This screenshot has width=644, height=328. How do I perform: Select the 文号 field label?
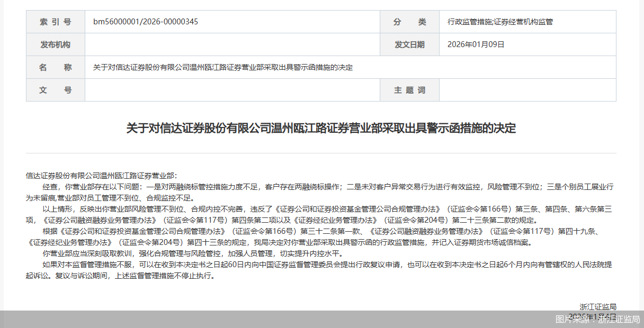point(55,90)
